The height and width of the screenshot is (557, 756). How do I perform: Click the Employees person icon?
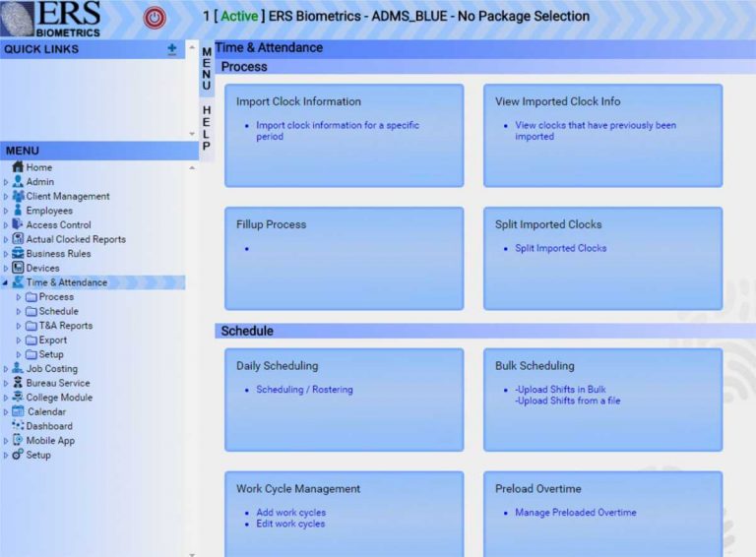(18, 211)
